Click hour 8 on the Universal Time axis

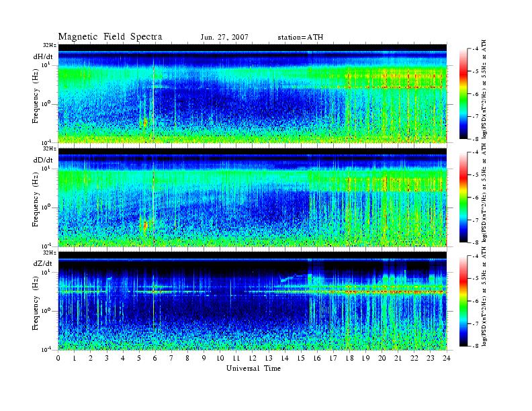(x=187, y=358)
